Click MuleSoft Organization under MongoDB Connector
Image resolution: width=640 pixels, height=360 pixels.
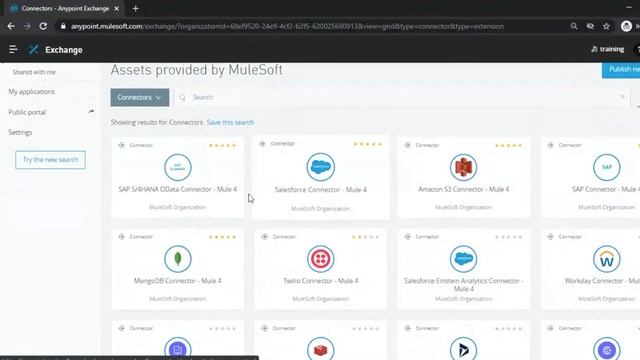click(178, 298)
